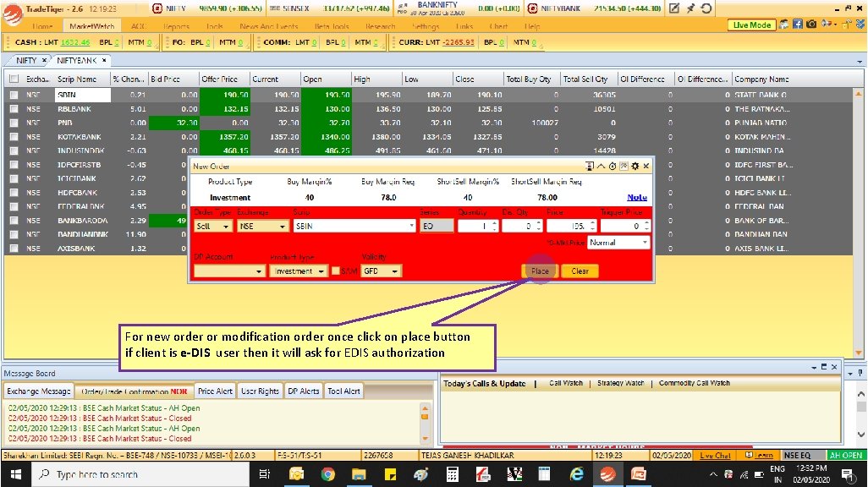The width and height of the screenshot is (868, 487).
Task: Click the camera snapshot icon in the toolbar
Action: coord(811,25)
